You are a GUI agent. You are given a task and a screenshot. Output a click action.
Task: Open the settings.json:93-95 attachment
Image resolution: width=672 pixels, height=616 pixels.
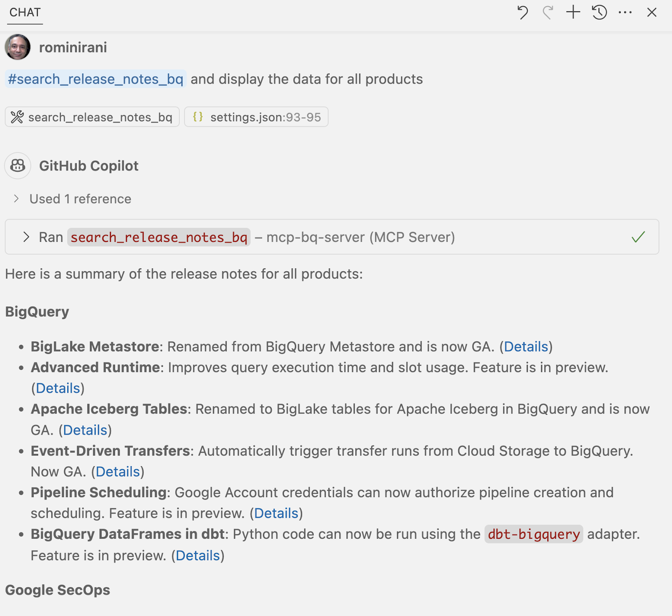(x=256, y=117)
